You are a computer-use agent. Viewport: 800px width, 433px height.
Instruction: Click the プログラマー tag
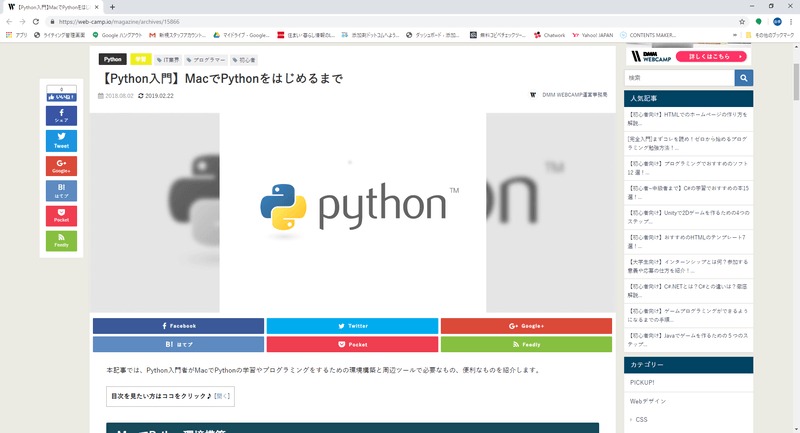coord(206,60)
